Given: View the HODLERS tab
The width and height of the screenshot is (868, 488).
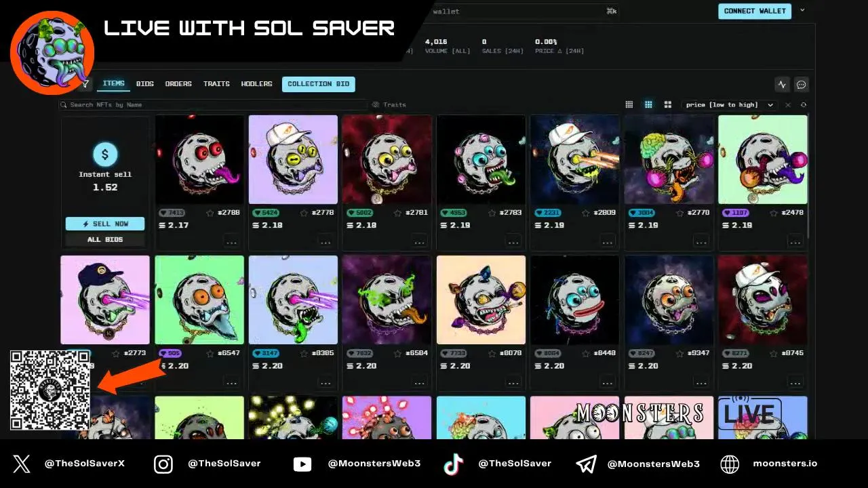Looking at the screenshot, I should point(256,84).
